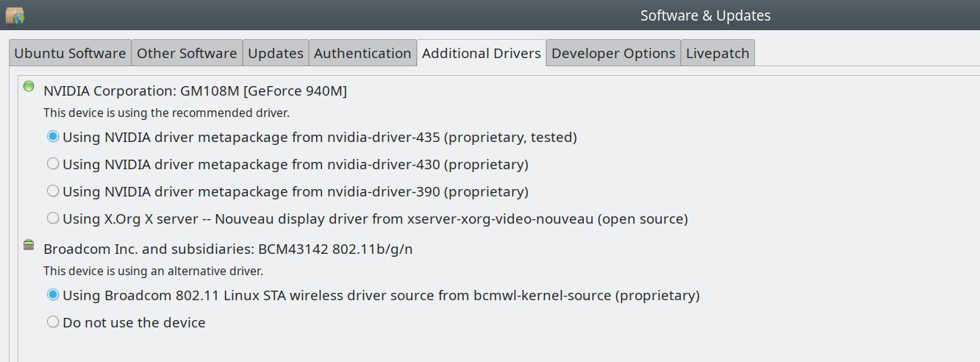The width and height of the screenshot is (980, 362).
Task: Go to the Updates tab
Action: (x=276, y=53)
